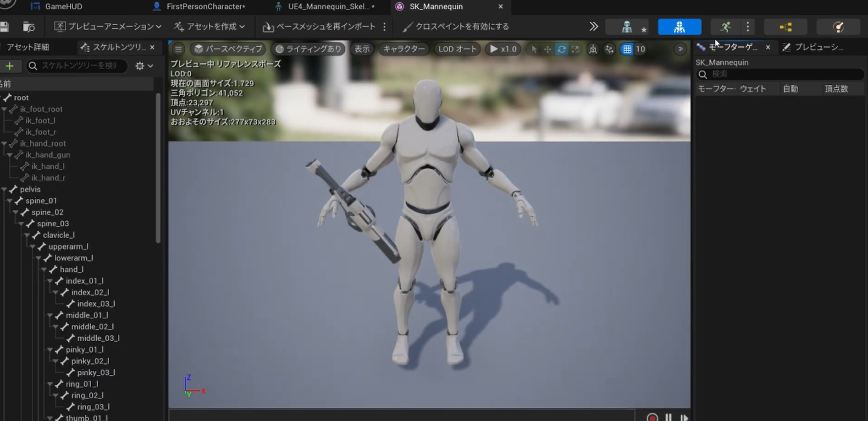Click the Browse to asset folder icon

click(29, 27)
